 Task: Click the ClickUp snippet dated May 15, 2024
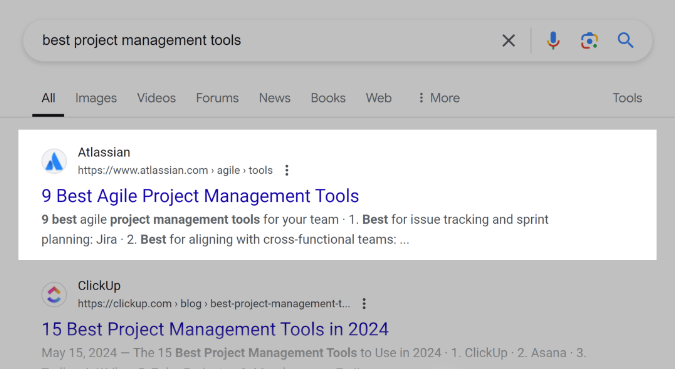pos(314,353)
